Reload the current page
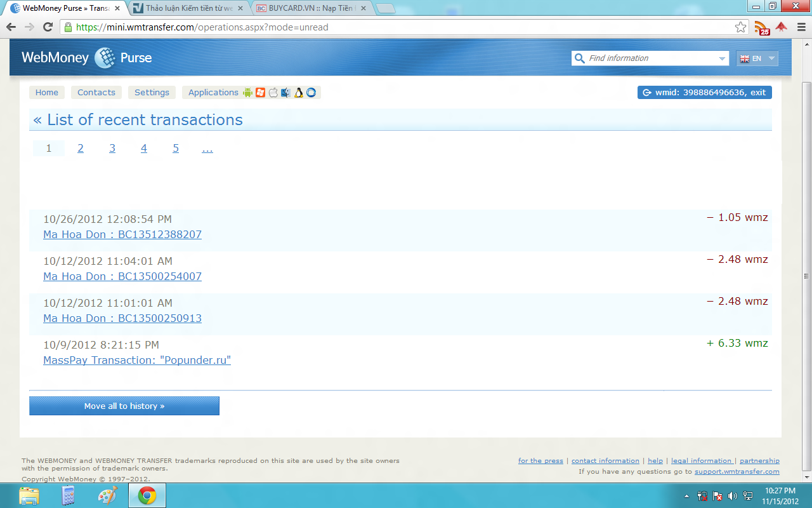The height and width of the screenshot is (508, 812). [48, 27]
